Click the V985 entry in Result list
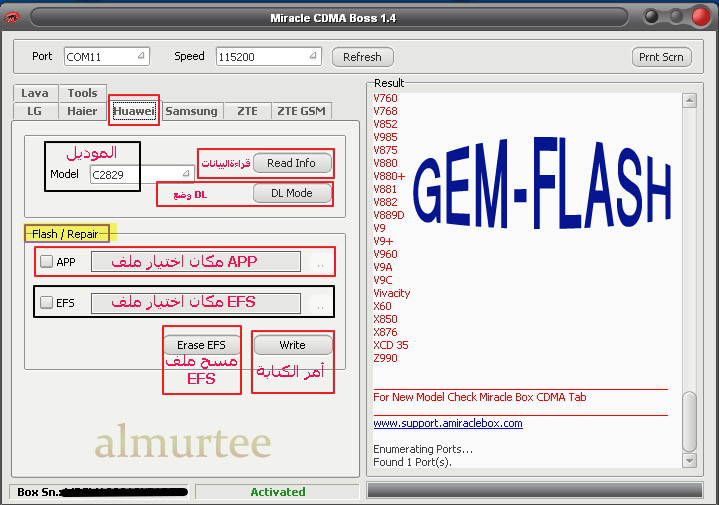This screenshot has width=719, height=505. 385,137
